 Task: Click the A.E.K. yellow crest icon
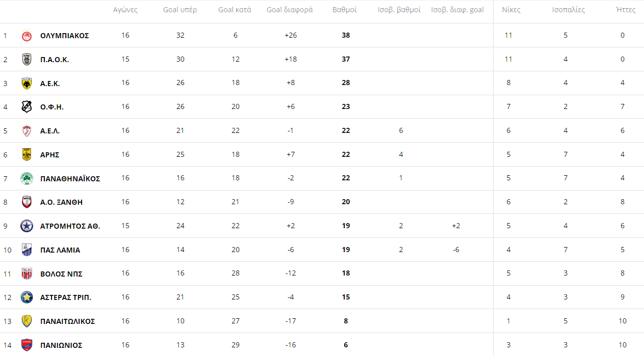pyautogui.click(x=27, y=84)
